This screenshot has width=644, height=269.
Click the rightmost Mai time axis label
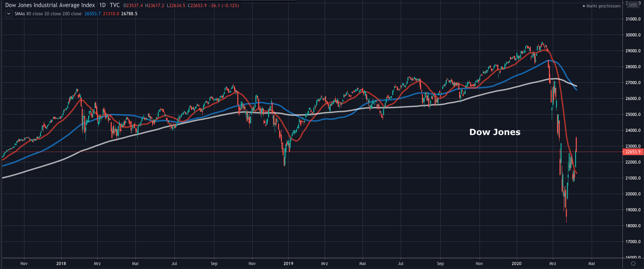coord(591,263)
